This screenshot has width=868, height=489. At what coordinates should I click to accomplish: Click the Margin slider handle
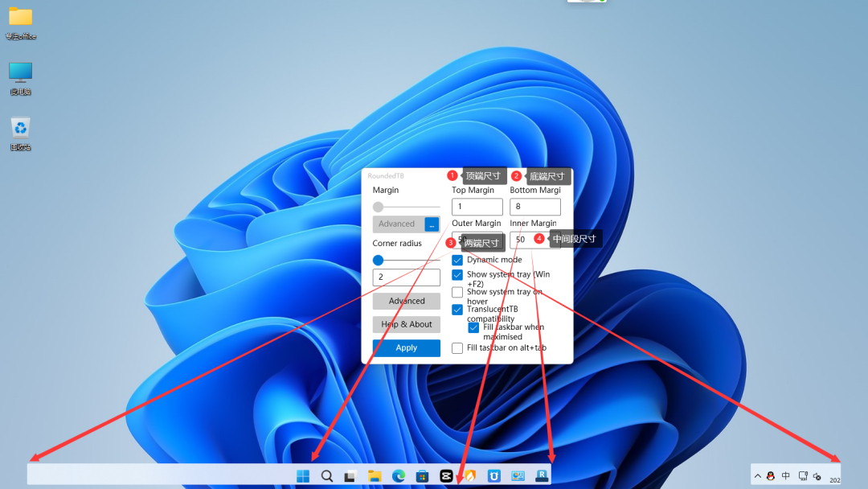tap(378, 207)
